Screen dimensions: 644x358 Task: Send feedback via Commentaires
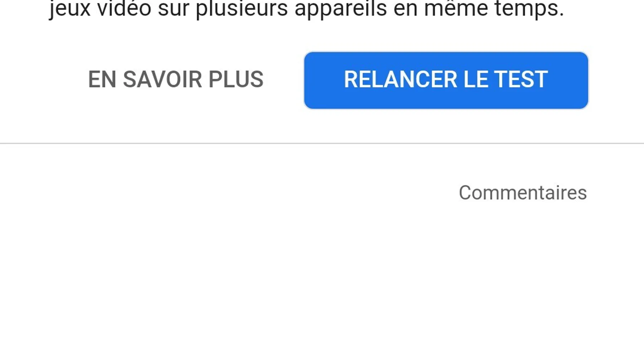pos(523,193)
